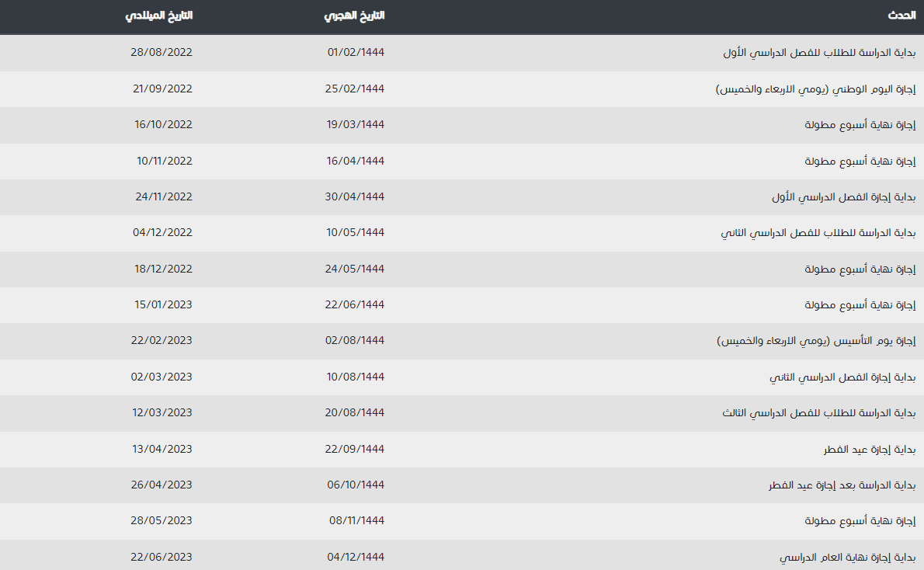This screenshot has height=570, width=924.
Task: Click Hijri date 24/05/1444
Action: coord(355,269)
